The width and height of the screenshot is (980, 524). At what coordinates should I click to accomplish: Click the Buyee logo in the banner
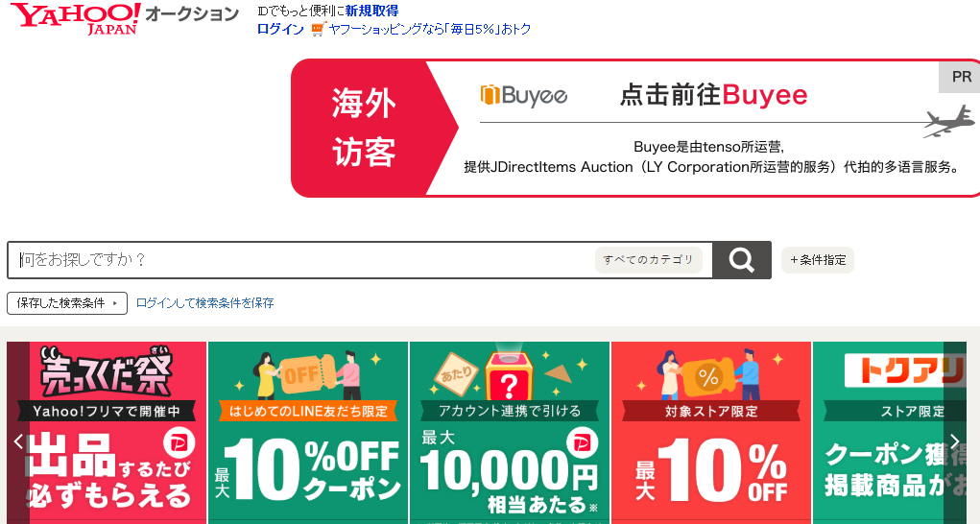(x=524, y=96)
